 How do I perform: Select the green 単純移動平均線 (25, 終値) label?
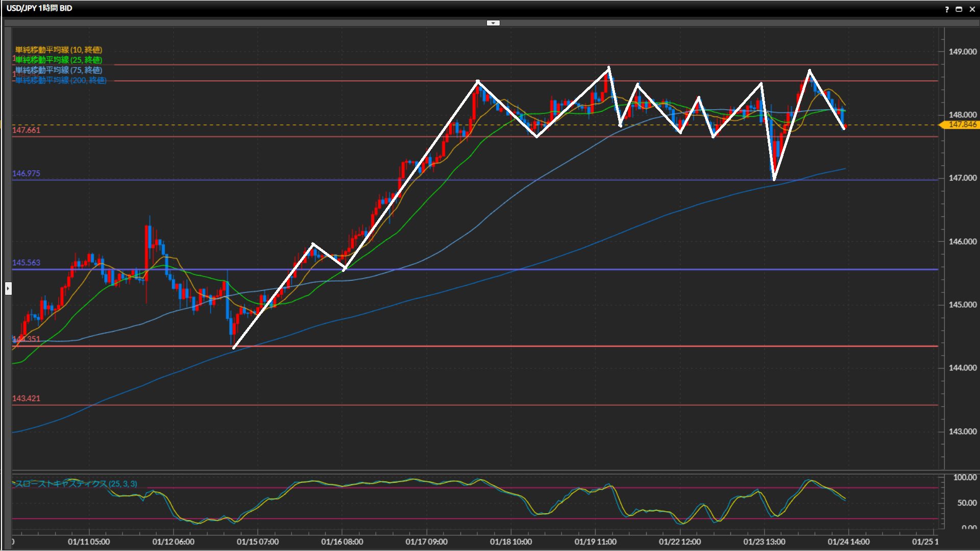[x=59, y=60]
